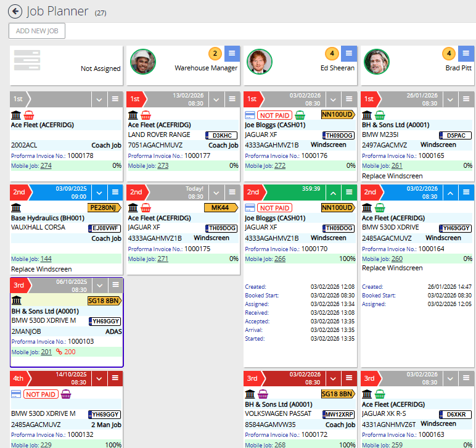This screenshot has height=448, width=476.
Task: Open Mobile Job 272 link
Action: point(280,166)
